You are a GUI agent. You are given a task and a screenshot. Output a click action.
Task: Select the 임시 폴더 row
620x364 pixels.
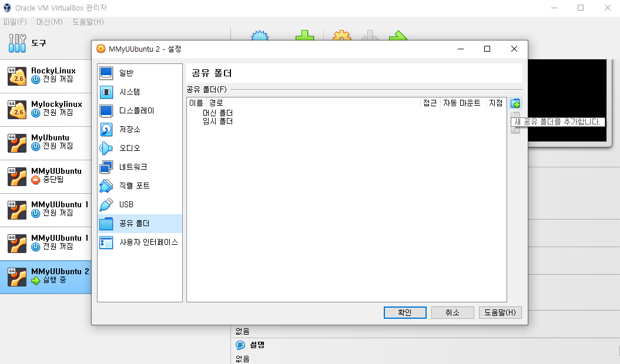217,122
